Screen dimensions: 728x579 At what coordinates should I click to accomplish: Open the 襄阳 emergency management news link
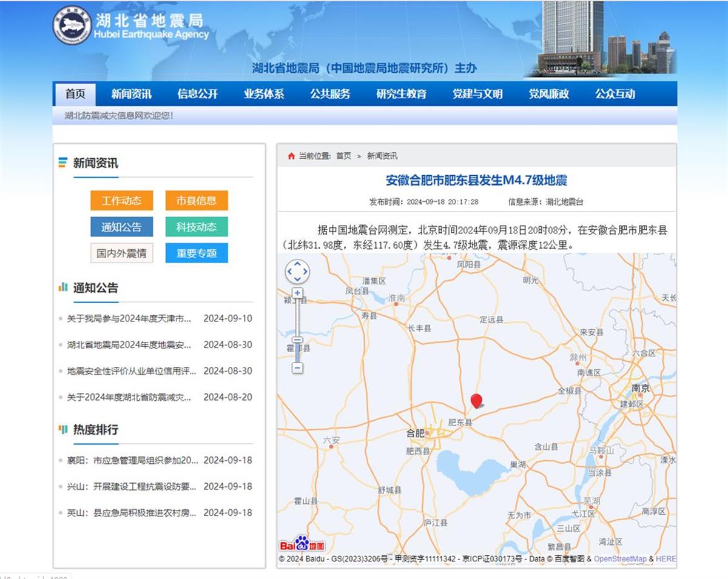[x=133, y=460]
